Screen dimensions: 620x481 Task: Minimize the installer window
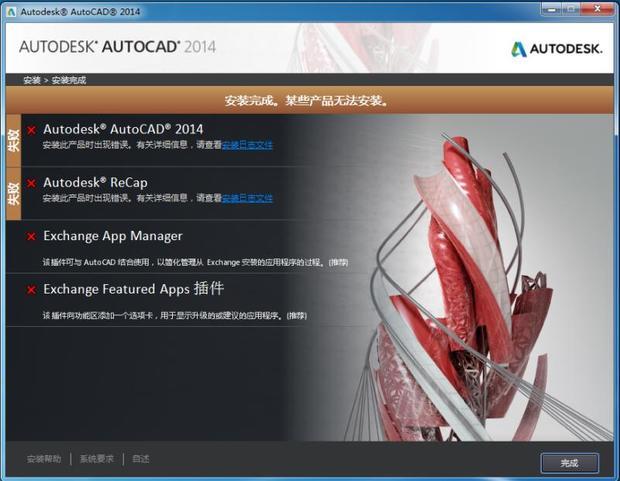(x=552, y=9)
